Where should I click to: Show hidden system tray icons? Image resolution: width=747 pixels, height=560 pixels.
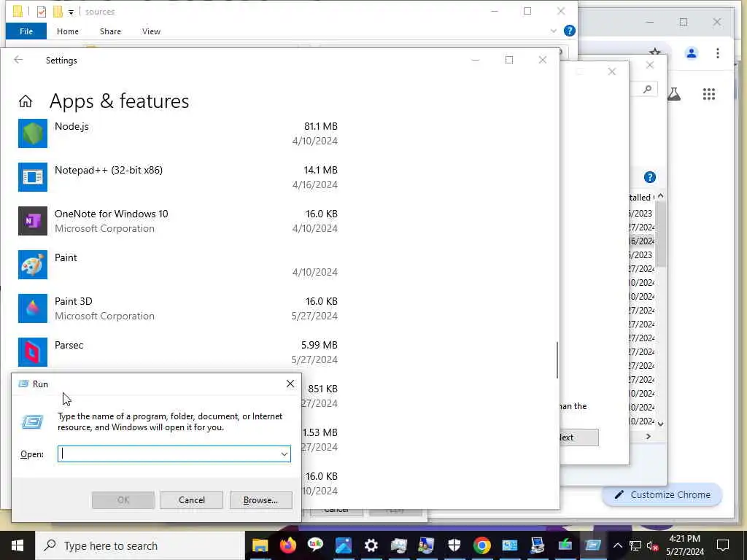coord(617,545)
